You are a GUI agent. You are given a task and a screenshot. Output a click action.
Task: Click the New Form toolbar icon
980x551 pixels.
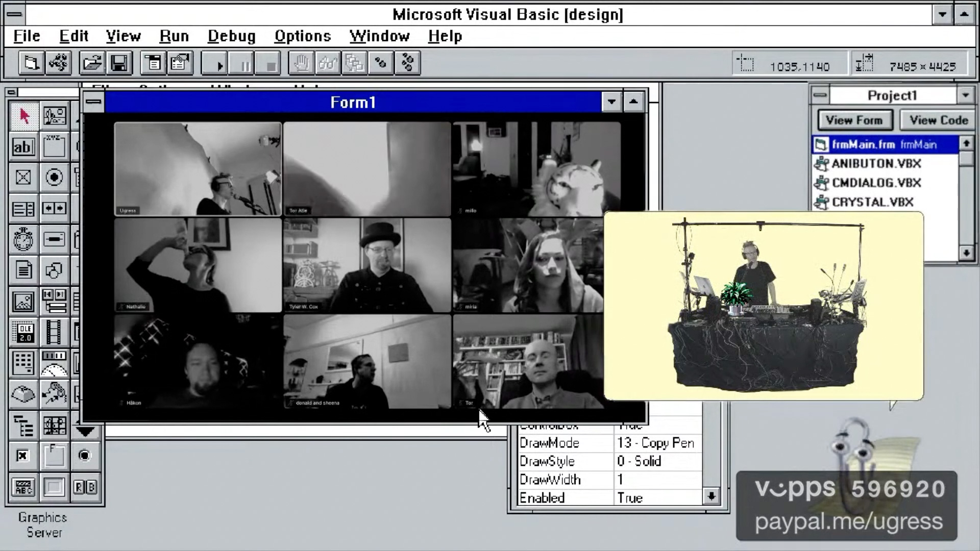pyautogui.click(x=31, y=63)
